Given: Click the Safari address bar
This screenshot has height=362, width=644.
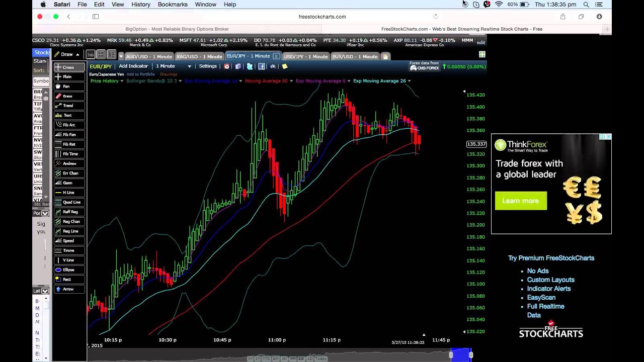Looking at the screenshot, I should click(322, 17).
